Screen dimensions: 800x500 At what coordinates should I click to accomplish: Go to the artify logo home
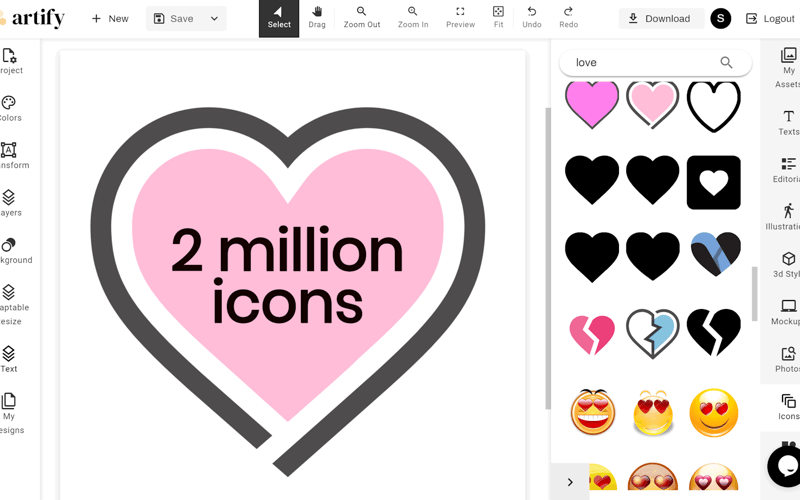point(33,18)
